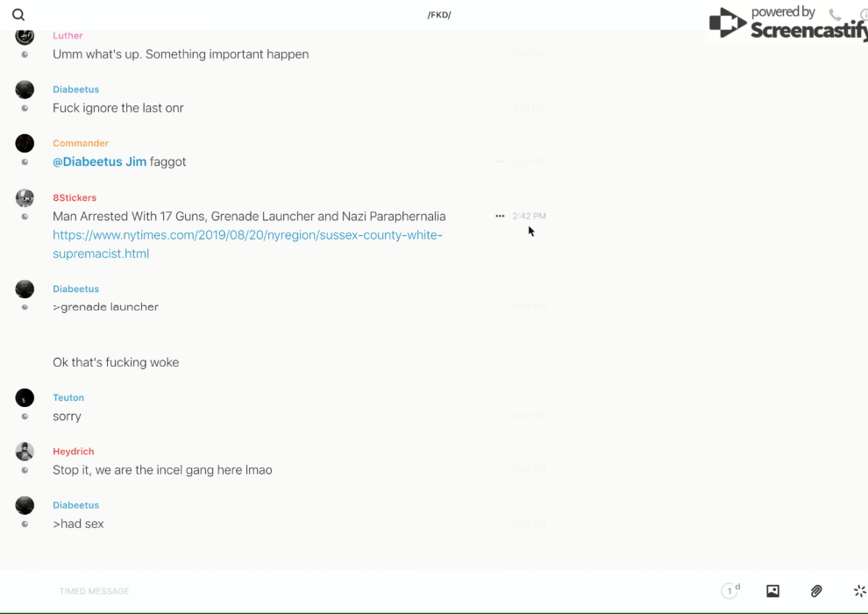The height and width of the screenshot is (614, 868).
Task: Click the 2:42 PM message timestamp
Action: point(529,216)
